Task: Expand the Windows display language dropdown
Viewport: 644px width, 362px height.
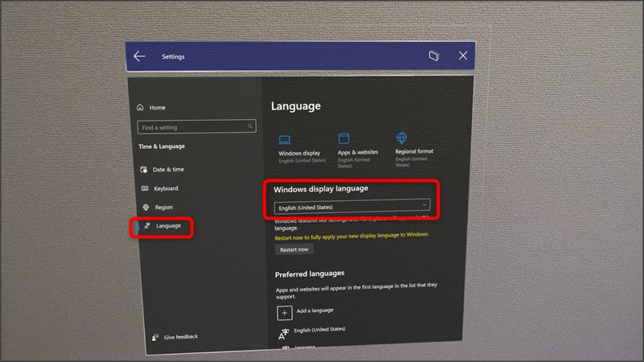Action: click(352, 207)
